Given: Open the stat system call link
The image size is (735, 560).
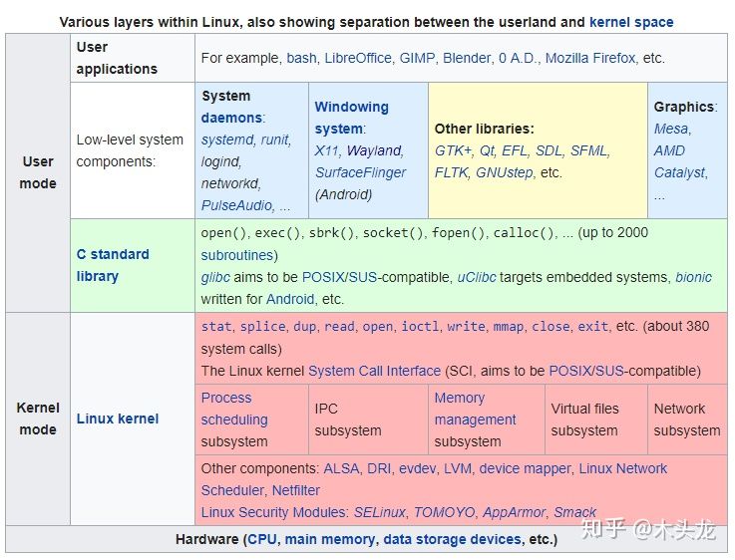Looking at the screenshot, I should (x=216, y=327).
